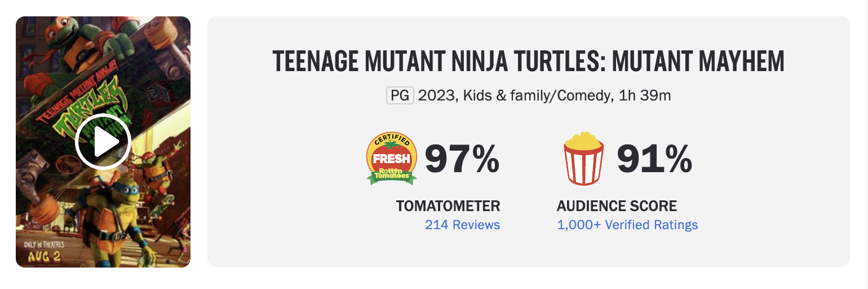The width and height of the screenshot is (868, 289).
Task: Click the 1h 39m runtime text
Action: pos(644,95)
